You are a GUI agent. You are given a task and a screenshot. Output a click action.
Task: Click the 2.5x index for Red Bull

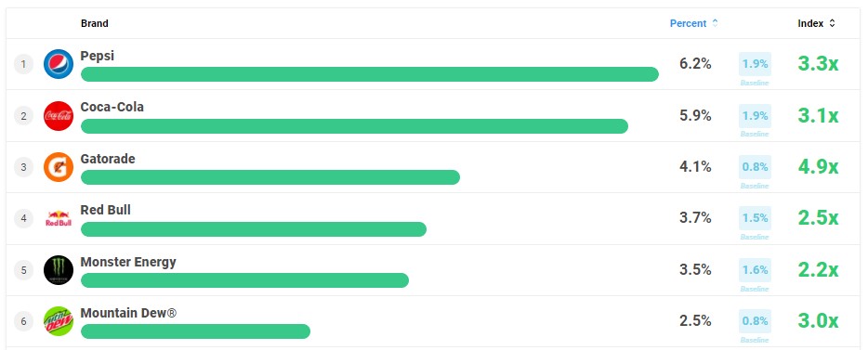[818, 218]
